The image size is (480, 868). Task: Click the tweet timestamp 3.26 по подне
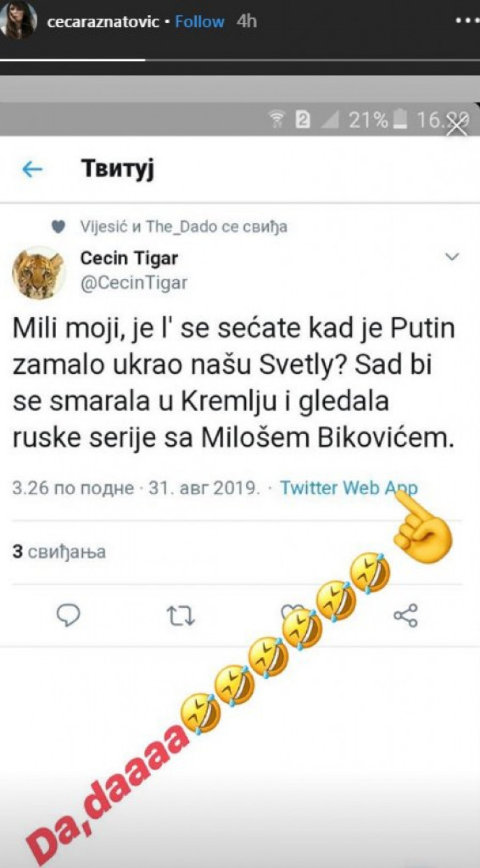(73, 488)
